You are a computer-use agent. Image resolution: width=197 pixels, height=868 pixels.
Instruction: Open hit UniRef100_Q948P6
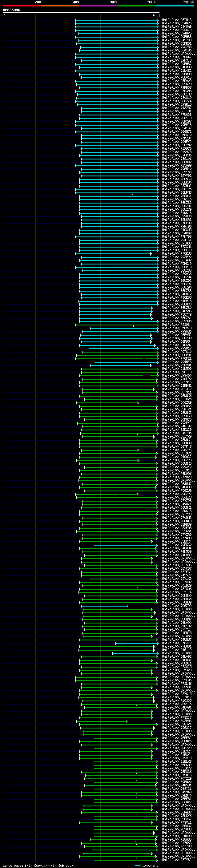(177, 23)
